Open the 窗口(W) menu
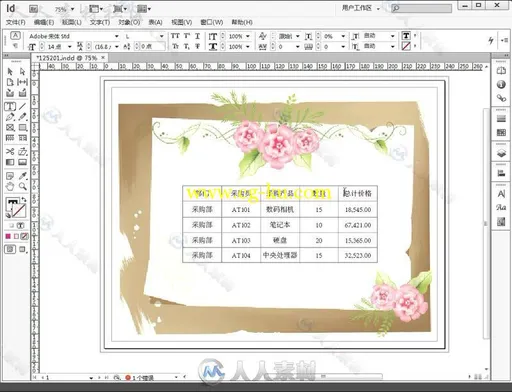 (212, 22)
